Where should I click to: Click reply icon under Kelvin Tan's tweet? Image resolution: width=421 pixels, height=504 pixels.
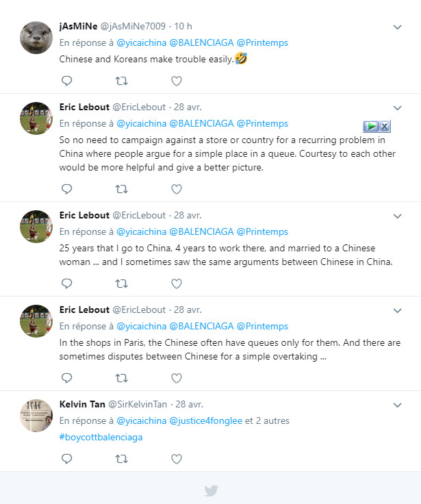coord(66,459)
